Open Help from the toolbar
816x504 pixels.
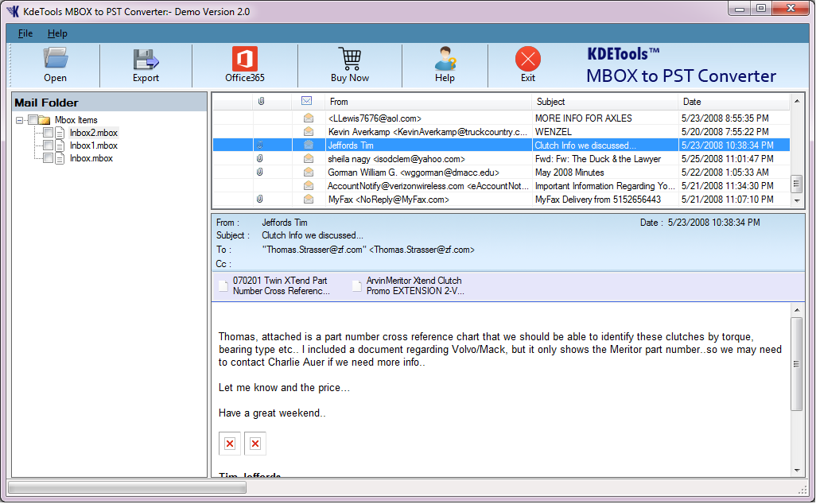tap(445, 60)
